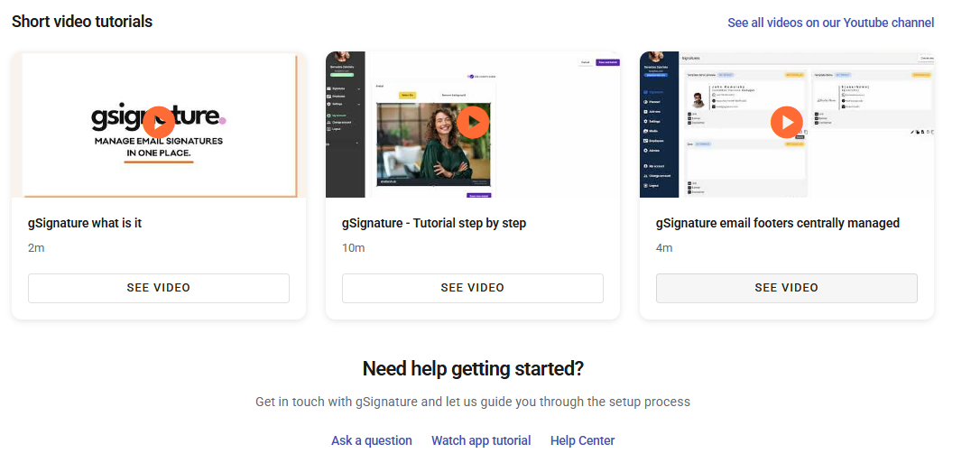The width and height of the screenshot is (980, 472).
Task: Click the 'Short video tutorials' heading
Action: tap(82, 22)
